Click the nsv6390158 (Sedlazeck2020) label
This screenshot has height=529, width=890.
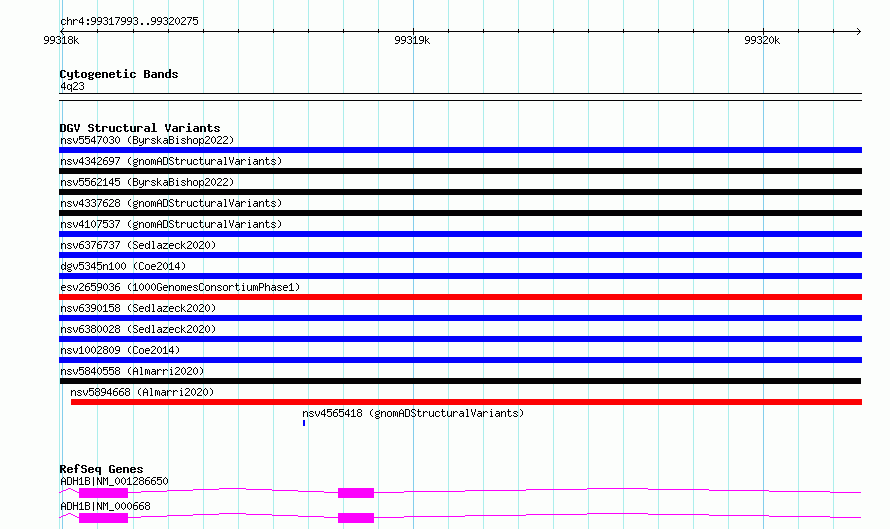(x=138, y=308)
